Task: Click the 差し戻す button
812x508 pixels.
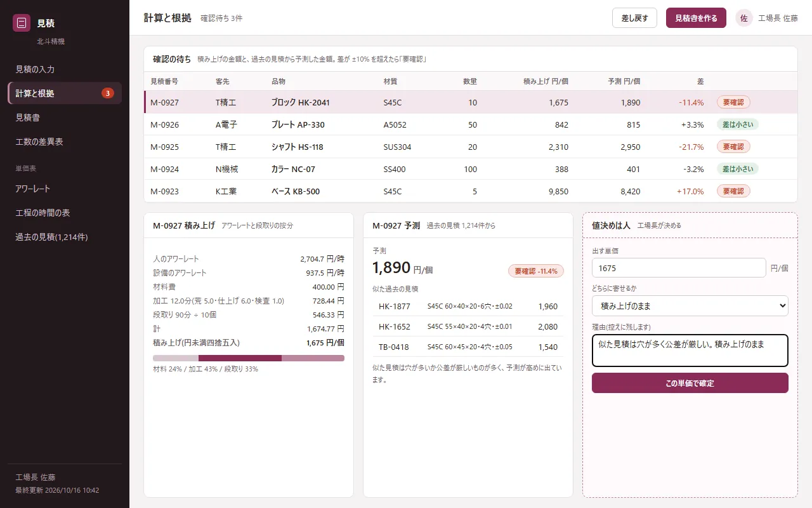Action: (x=634, y=18)
